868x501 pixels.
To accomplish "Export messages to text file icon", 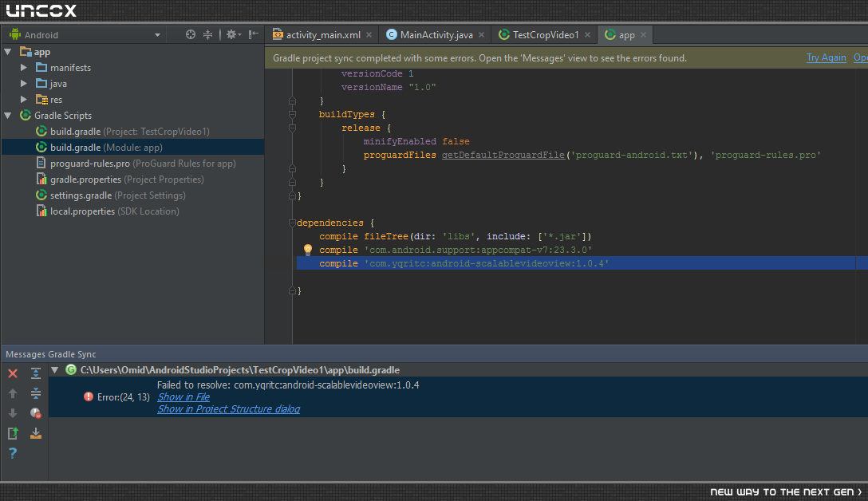I will [x=13, y=433].
